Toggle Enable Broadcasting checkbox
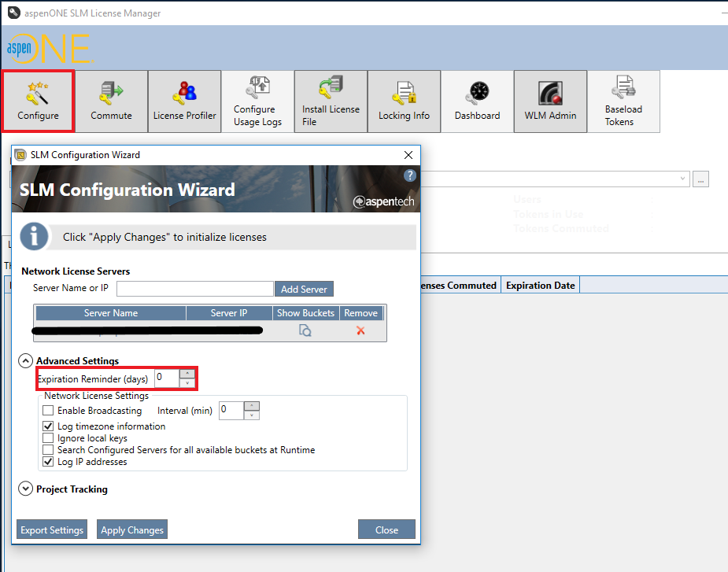Viewport: 728px width, 572px height. (48, 411)
